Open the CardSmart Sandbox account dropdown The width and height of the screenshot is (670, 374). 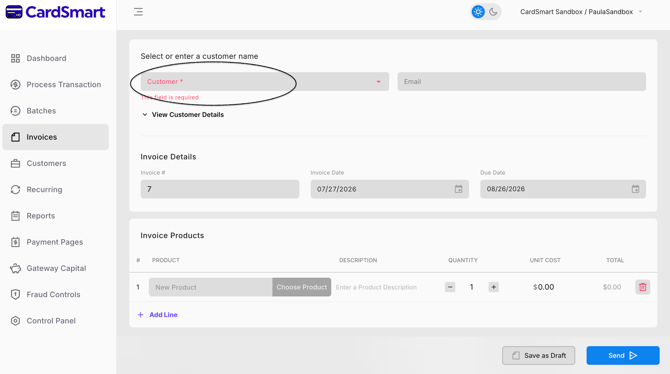[x=581, y=12]
